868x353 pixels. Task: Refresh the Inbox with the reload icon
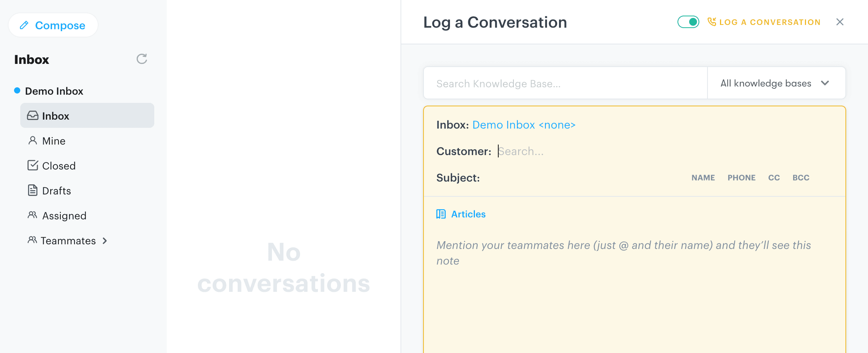point(141,59)
